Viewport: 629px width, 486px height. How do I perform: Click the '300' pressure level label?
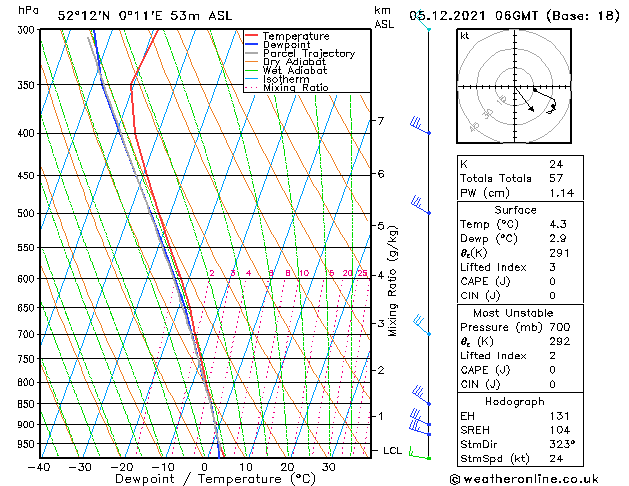click(x=28, y=30)
